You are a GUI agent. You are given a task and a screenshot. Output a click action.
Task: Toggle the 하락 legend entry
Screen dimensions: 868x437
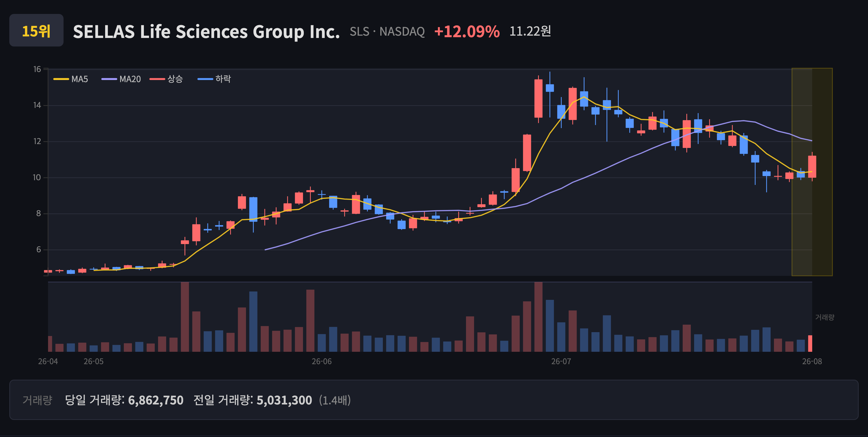tap(214, 79)
